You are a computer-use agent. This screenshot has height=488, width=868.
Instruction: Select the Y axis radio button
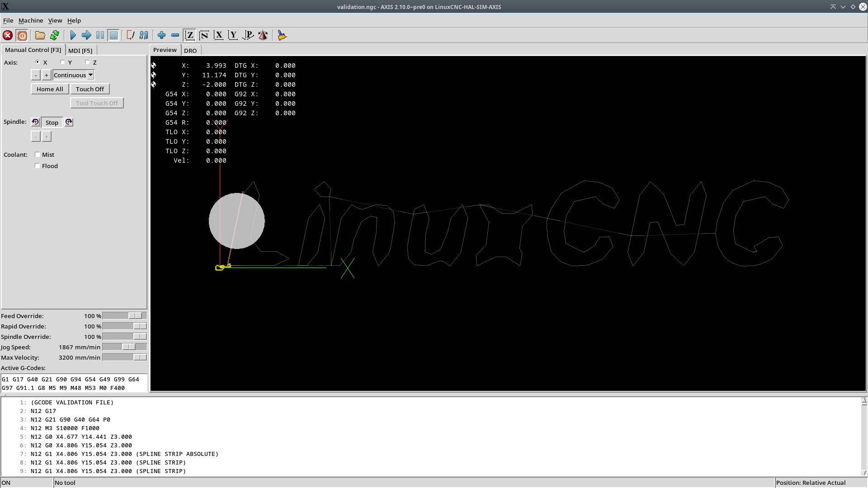click(62, 62)
